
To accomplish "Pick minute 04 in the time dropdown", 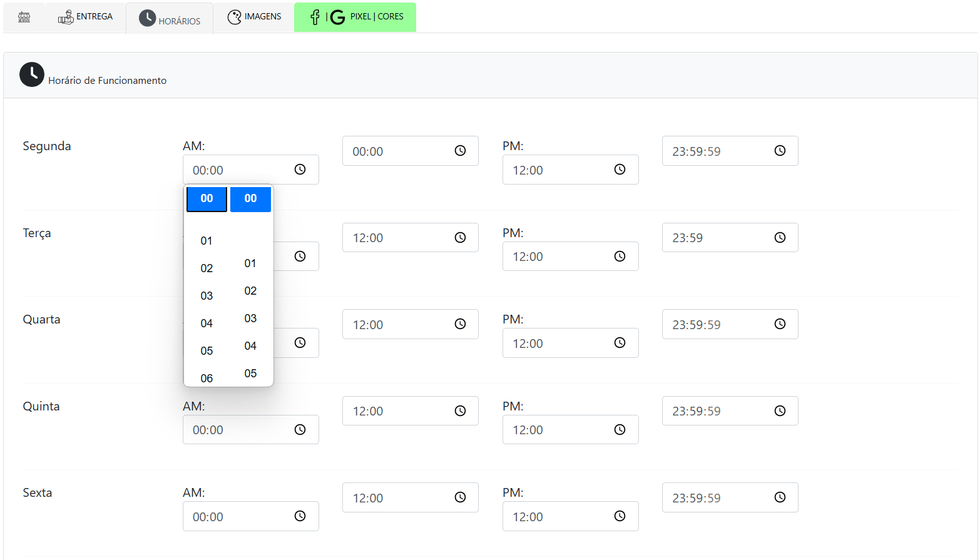I will [250, 346].
